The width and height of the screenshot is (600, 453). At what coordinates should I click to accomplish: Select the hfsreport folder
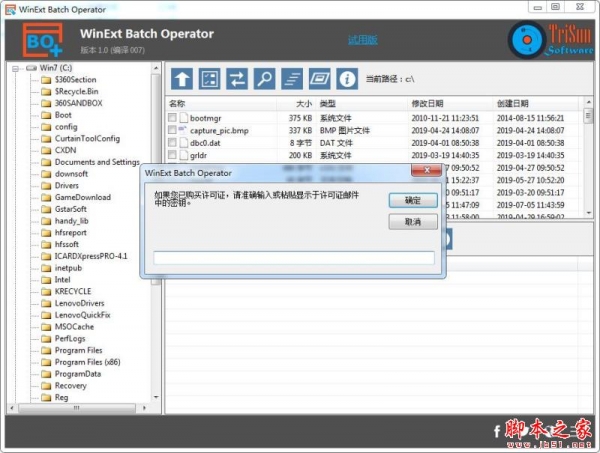(70, 233)
